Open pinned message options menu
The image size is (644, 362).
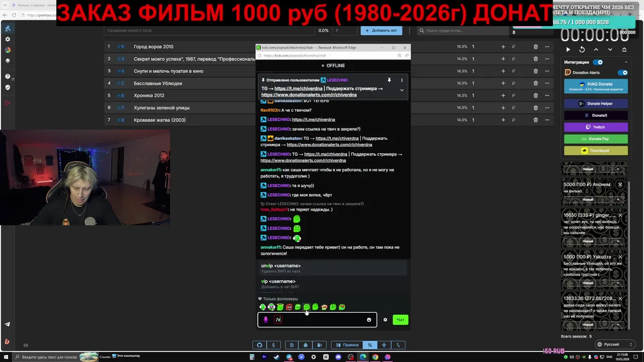click(x=401, y=80)
